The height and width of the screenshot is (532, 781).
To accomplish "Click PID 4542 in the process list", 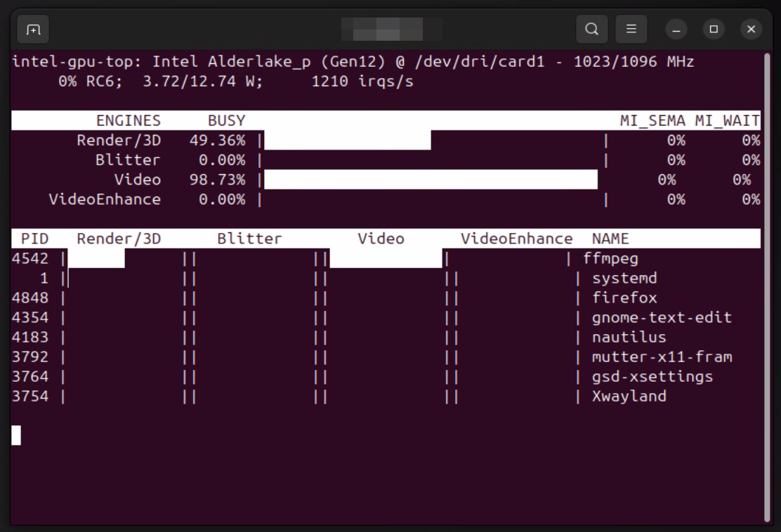I will (30, 258).
